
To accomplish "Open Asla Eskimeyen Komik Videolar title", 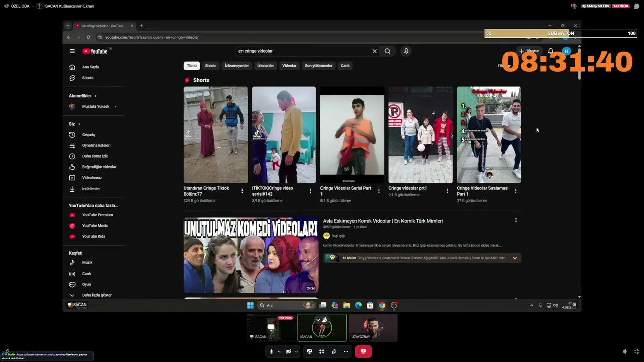I will 383,221.
